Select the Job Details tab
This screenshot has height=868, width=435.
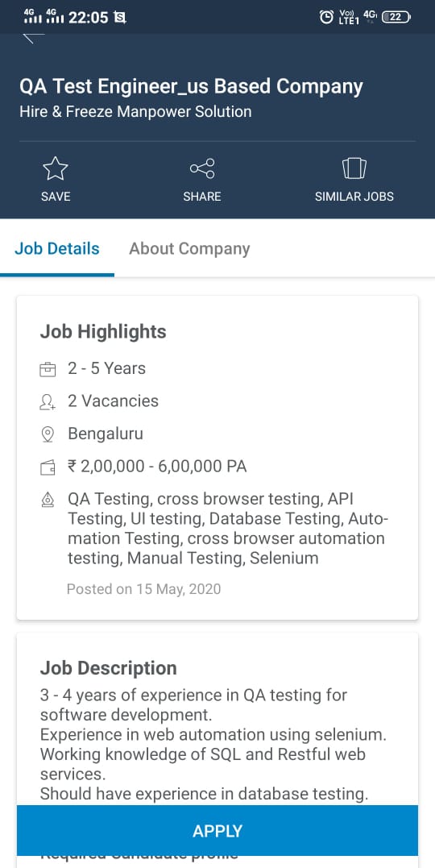point(57,248)
